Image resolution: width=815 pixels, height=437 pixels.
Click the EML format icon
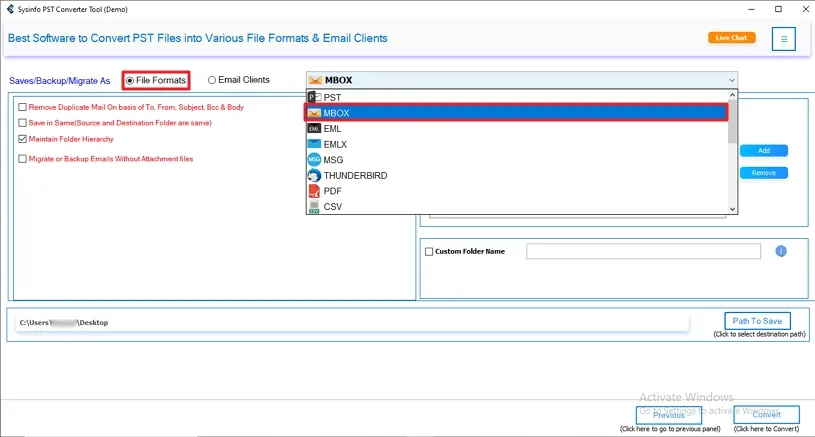click(314, 128)
